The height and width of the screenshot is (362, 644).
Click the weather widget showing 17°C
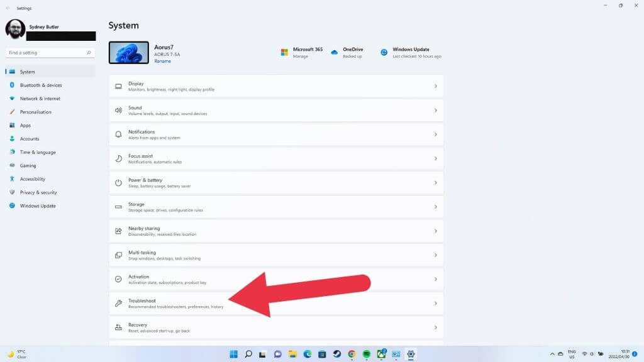coord(17,354)
